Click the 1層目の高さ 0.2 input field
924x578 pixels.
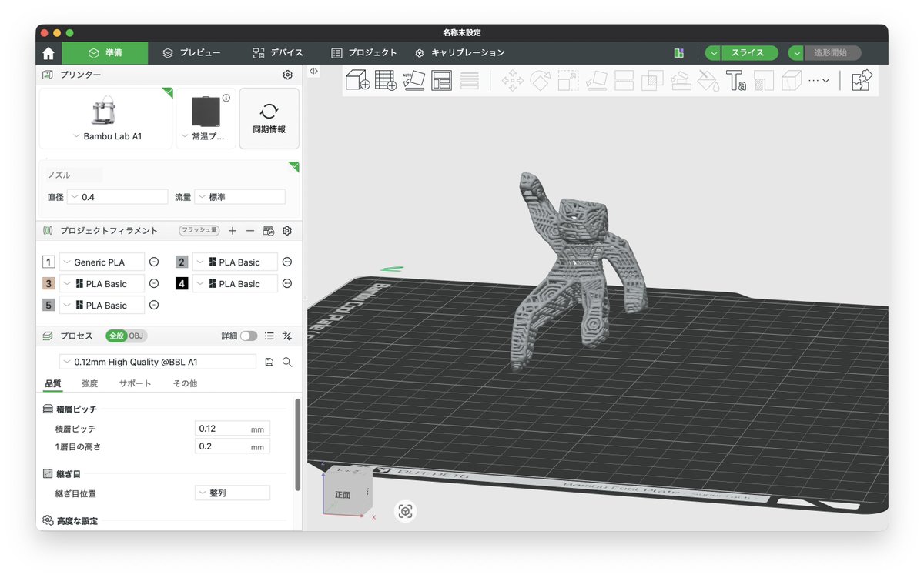coord(233,446)
